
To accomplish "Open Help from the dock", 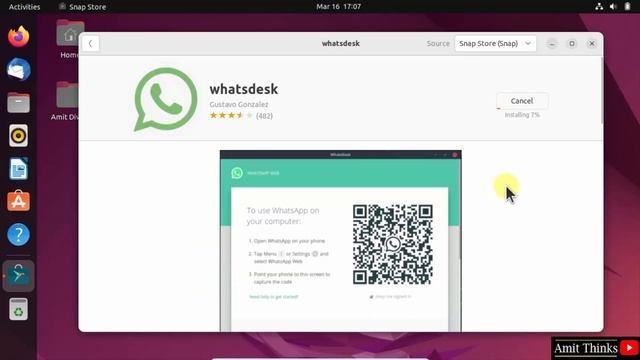I will 18,234.
